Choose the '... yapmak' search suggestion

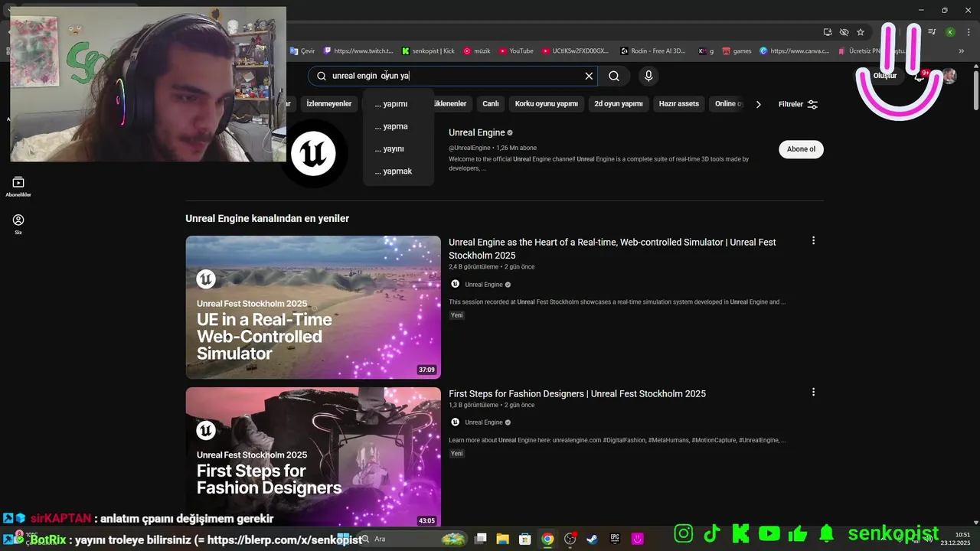tap(398, 171)
